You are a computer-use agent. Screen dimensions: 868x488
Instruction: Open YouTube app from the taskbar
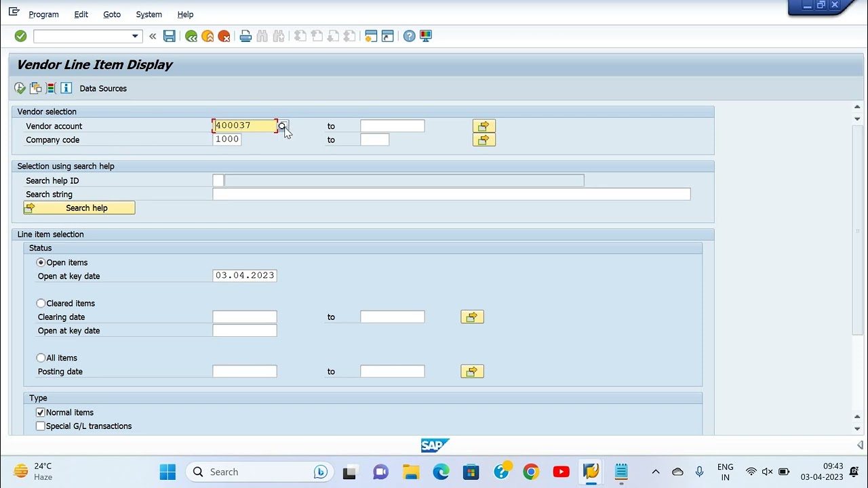[561, 472]
